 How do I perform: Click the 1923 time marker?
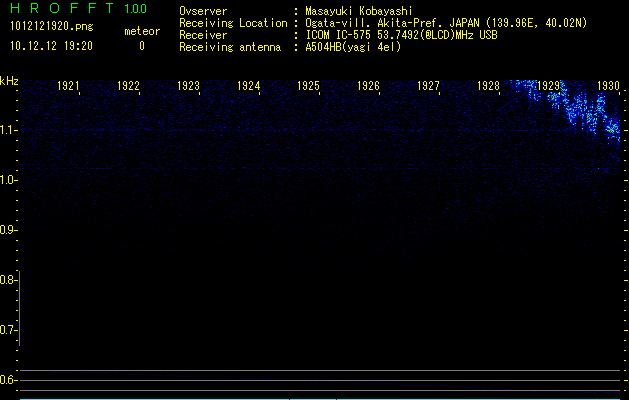click(188, 85)
